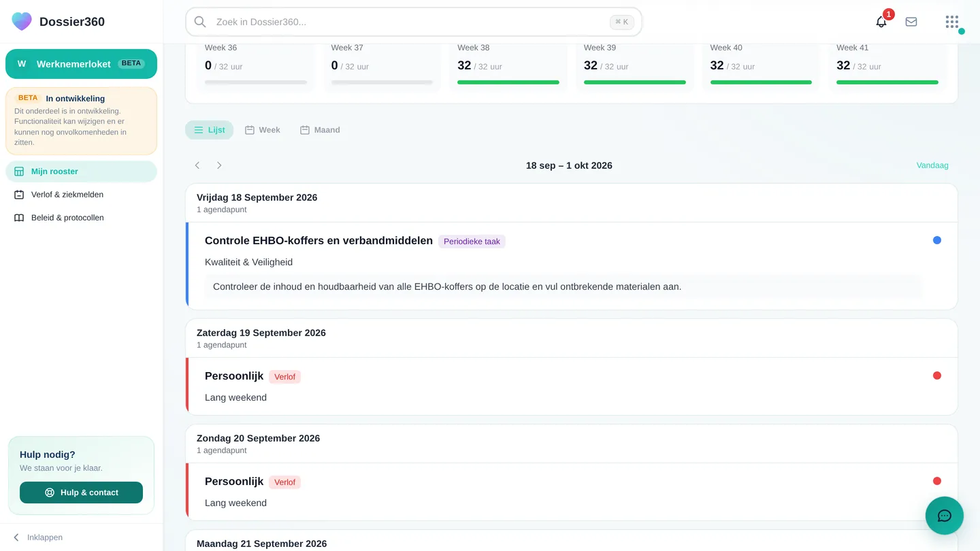
Task: Select Week 38 hours progress bar
Action: point(508,82)
